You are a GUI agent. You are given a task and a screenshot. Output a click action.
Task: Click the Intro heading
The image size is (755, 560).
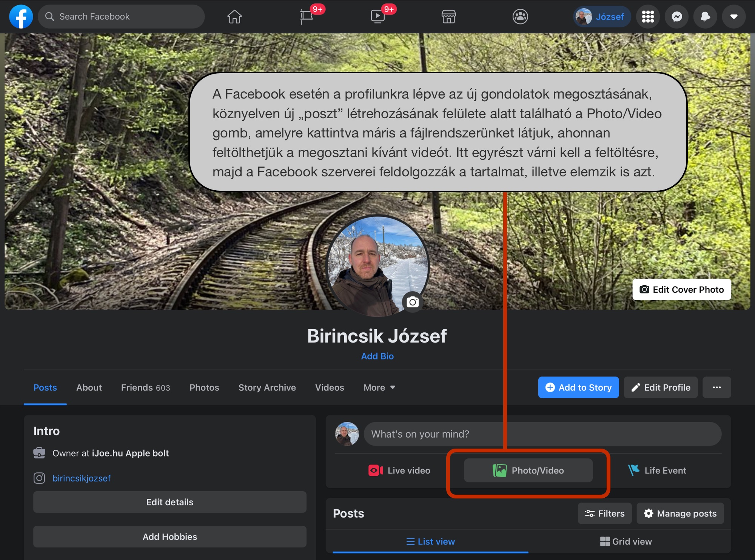coord(47,431)
